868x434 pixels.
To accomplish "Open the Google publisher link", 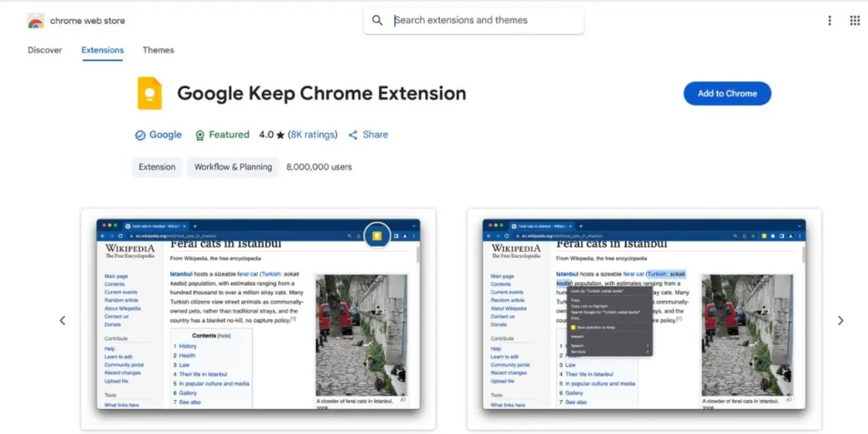I will tap(165, 135).
